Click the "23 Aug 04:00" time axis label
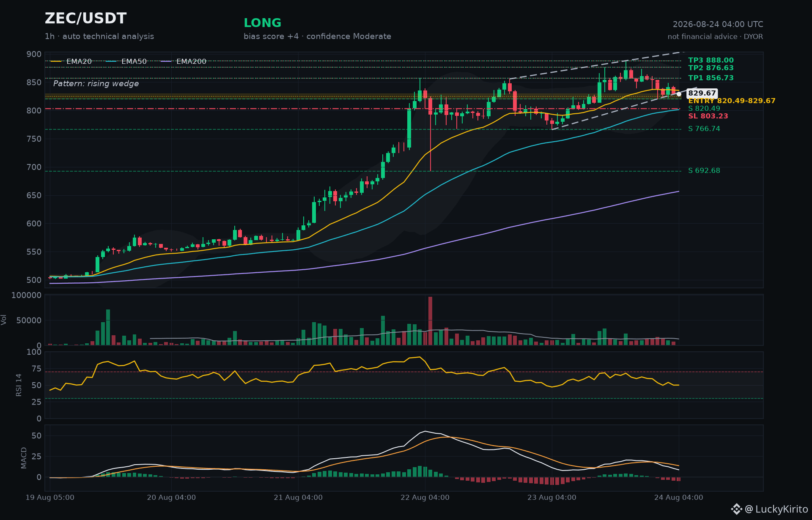Viewport: 812px width, 520px height. 552,498
